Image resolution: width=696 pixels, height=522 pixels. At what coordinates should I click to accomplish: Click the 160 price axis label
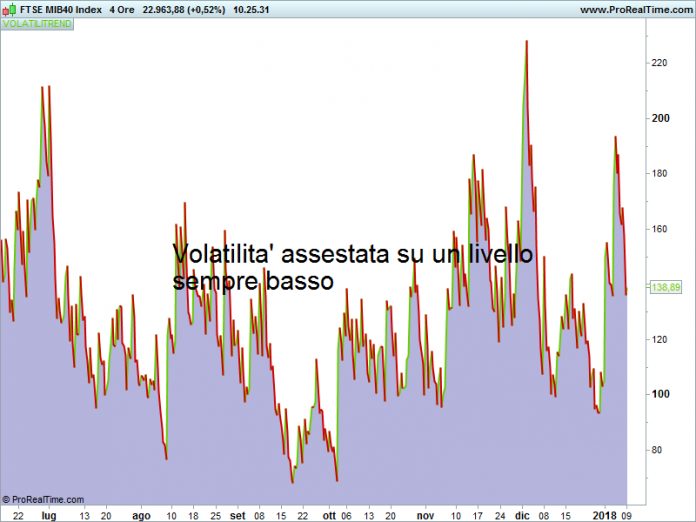659,229
